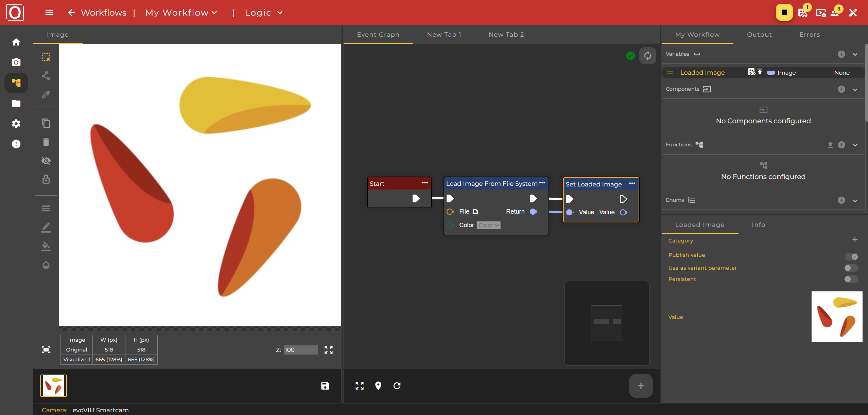868x415 pixels.
Task: Open the My Workflow dropdown in header
Action: (181, 13)
